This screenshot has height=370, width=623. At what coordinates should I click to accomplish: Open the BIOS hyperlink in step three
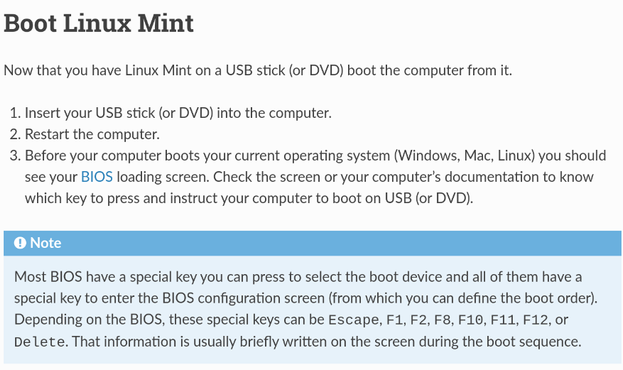point(97,177)
